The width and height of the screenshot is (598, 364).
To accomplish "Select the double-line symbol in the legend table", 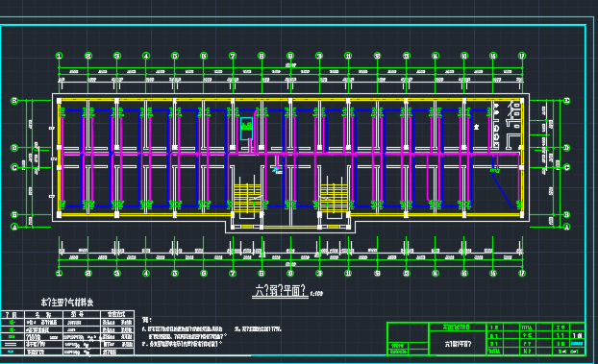I will (x=12, y=344).
